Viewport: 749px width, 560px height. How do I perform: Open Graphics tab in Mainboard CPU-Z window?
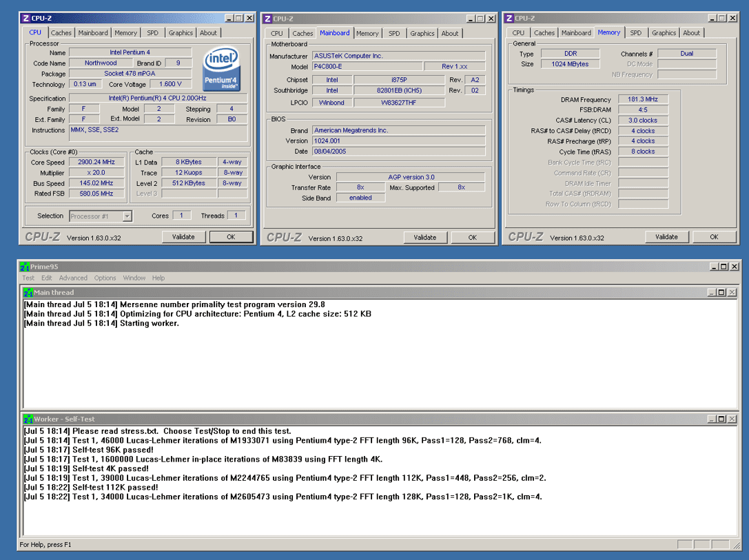pyautogui.click(x=422, y=34)
